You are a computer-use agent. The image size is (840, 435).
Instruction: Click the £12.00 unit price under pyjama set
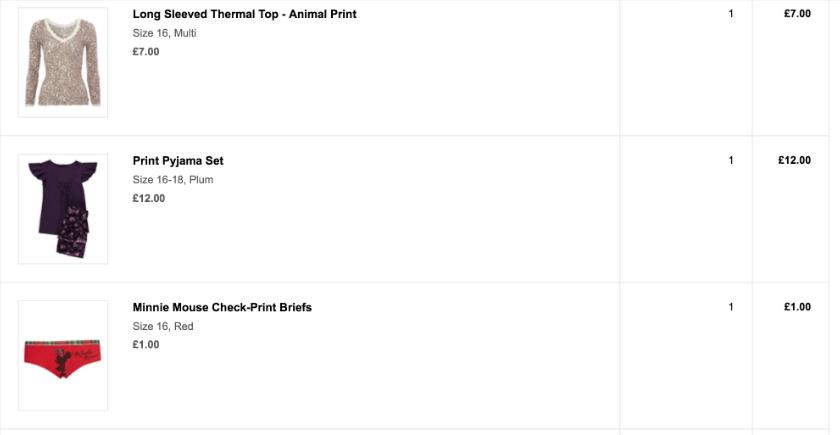pos(148,198)
